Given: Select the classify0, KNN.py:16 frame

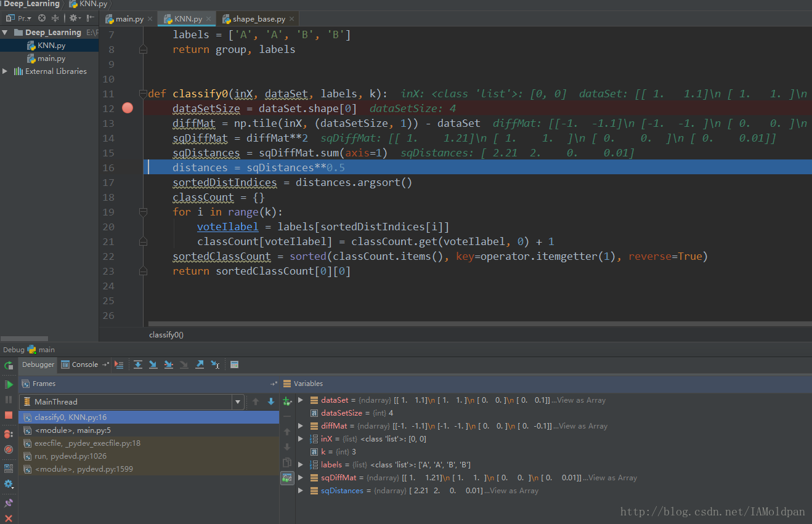Looking at the screenshot, I should tap(148, 417).
